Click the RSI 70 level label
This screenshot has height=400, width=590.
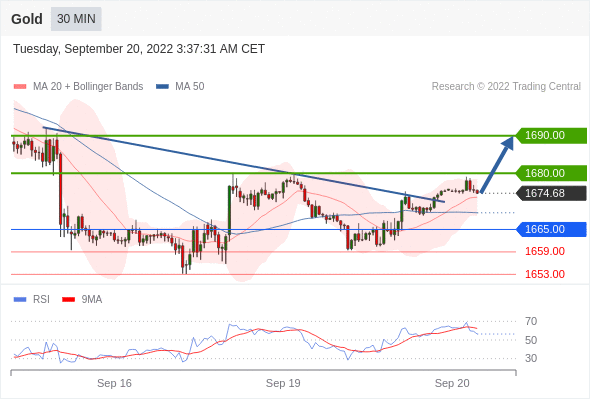(x=531, y=321)
